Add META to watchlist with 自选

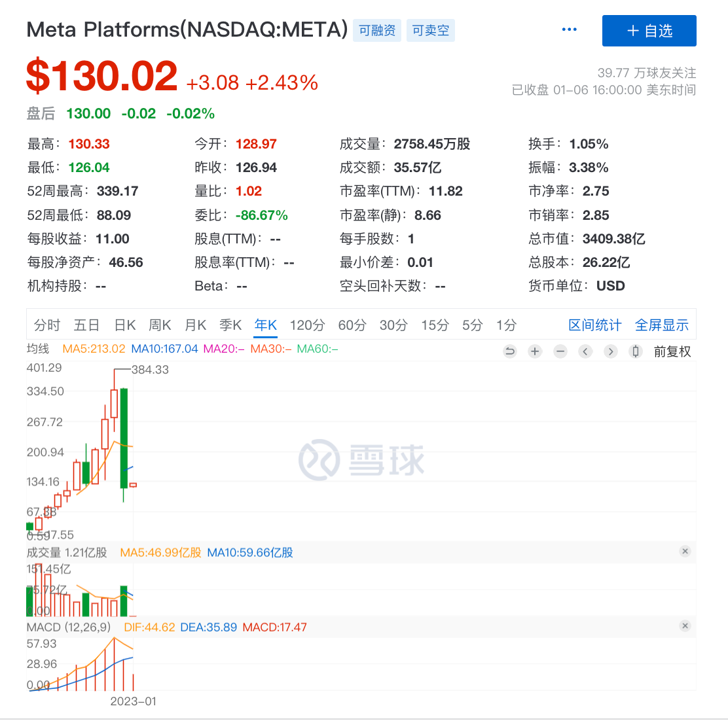(649, 31)
